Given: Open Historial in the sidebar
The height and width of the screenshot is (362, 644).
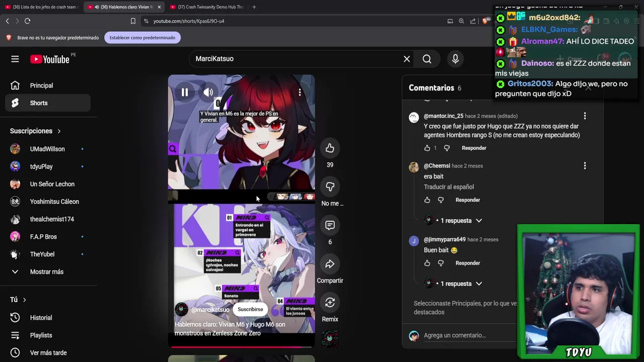Looking at the screenshot, I should pyautogui.click(x=48, y=318).
